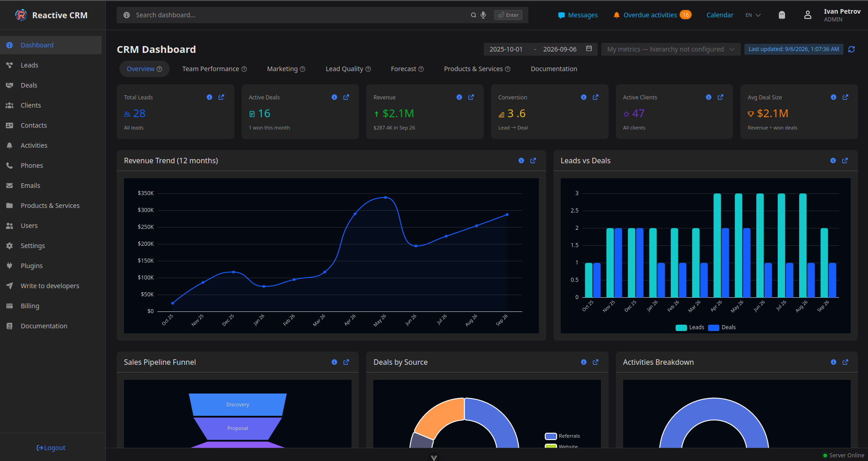The image size is (868, 461).
Task: Show info for Conversion card
Action: [x=584, y=97]
